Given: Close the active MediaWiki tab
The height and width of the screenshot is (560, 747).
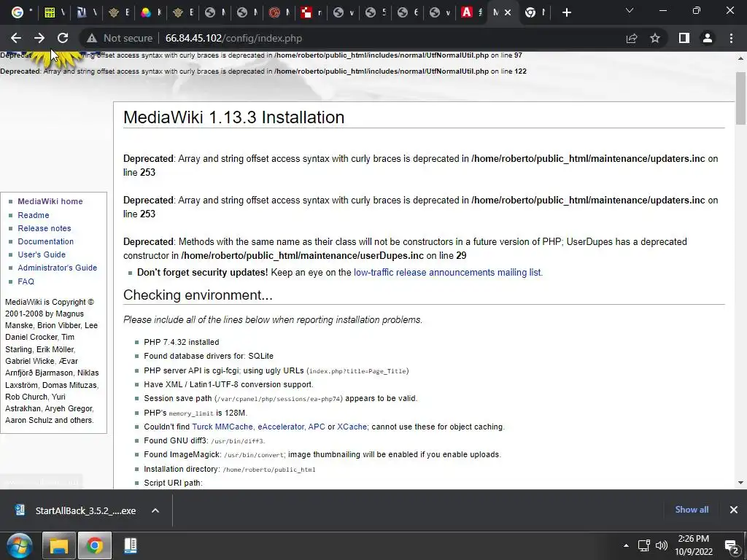Looking at the screenshot, I should [x=508, y=13].
